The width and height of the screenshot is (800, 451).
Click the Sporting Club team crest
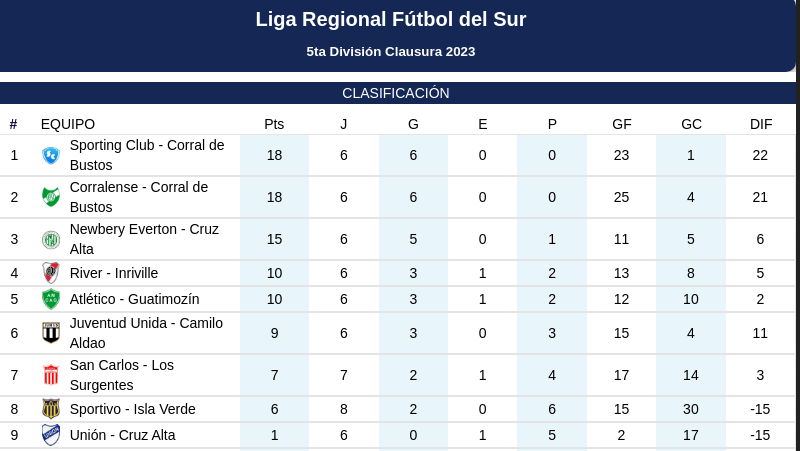(51, 155)
